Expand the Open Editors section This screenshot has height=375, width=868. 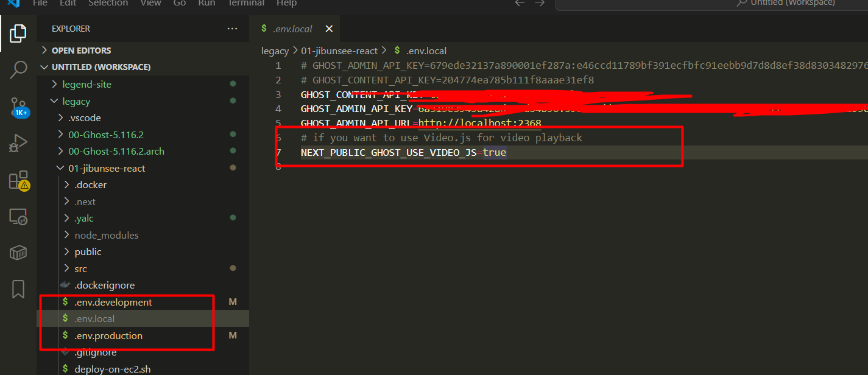pyautogui.click(x=81, y=51)
